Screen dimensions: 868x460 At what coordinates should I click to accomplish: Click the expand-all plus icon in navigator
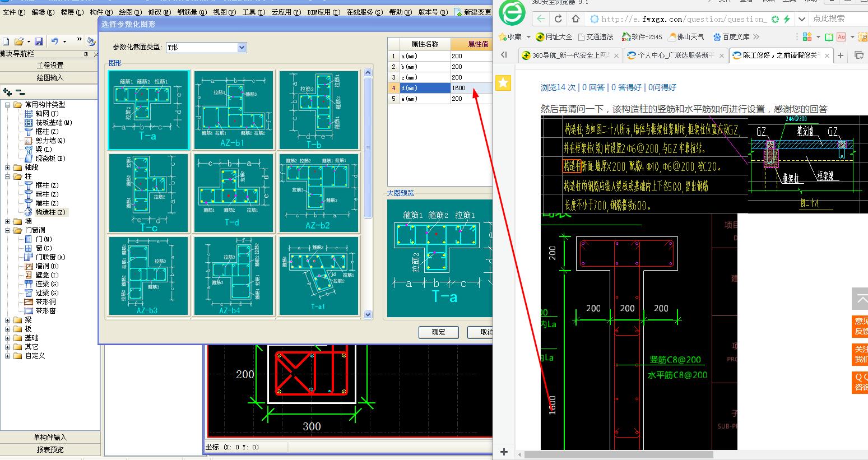(x=7, y=92)
